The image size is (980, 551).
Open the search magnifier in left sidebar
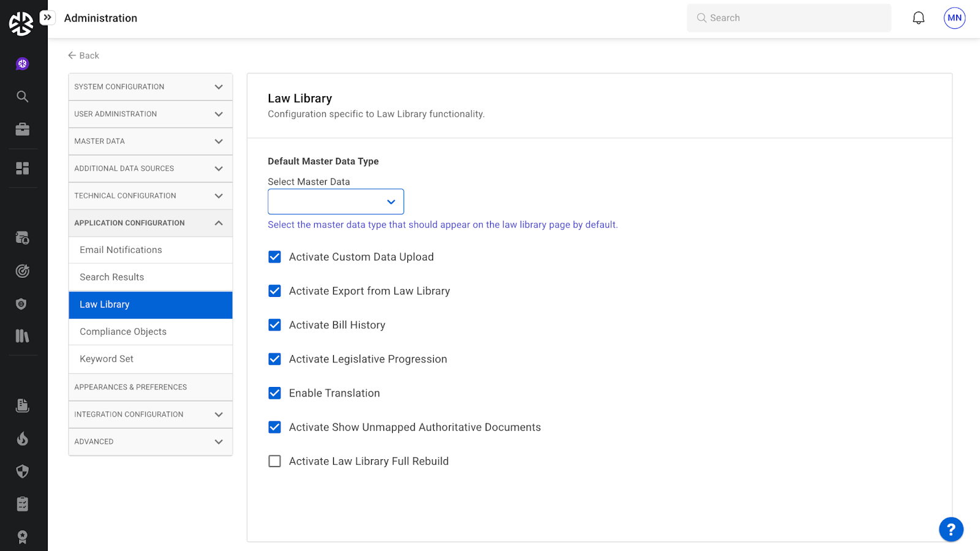coord(23,97)
